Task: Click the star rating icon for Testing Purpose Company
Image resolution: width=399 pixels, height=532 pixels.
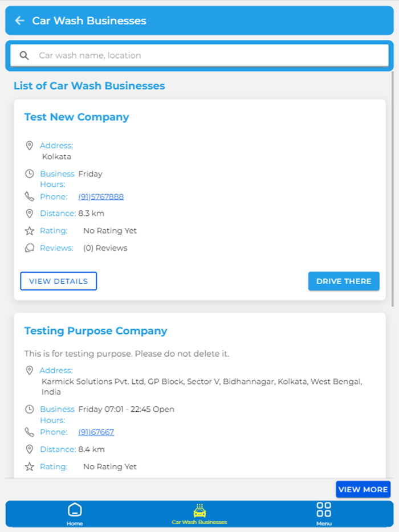Action: point(30,466)
